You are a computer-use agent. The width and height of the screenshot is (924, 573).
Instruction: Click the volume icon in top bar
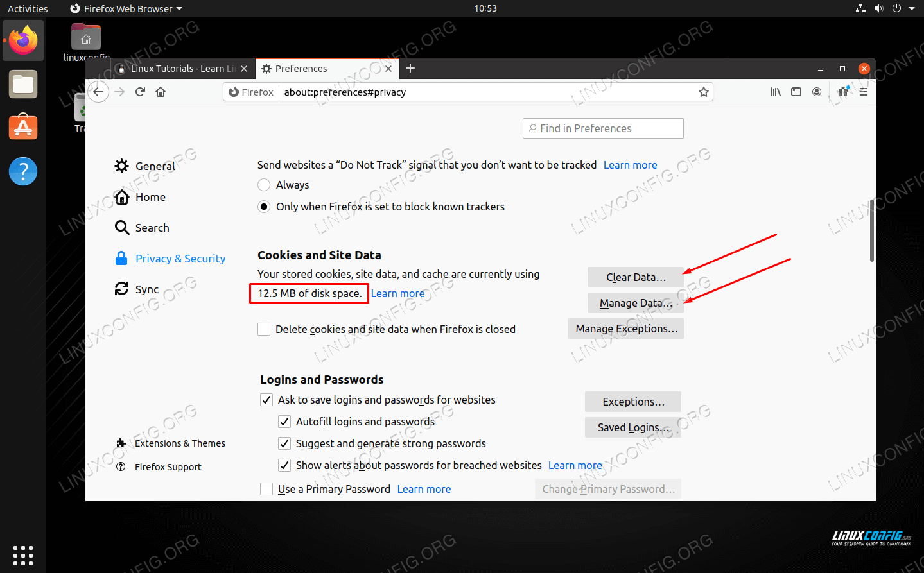coord(878,8)
